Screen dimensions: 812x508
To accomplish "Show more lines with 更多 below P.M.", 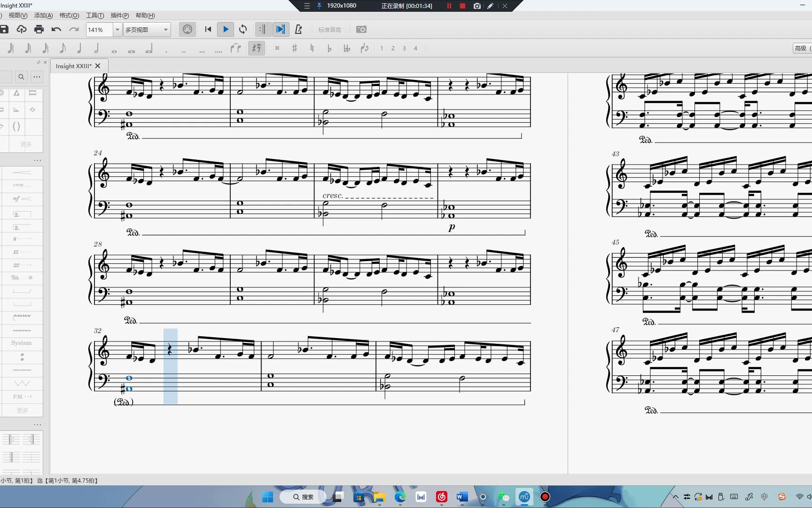I will [22, 410].
